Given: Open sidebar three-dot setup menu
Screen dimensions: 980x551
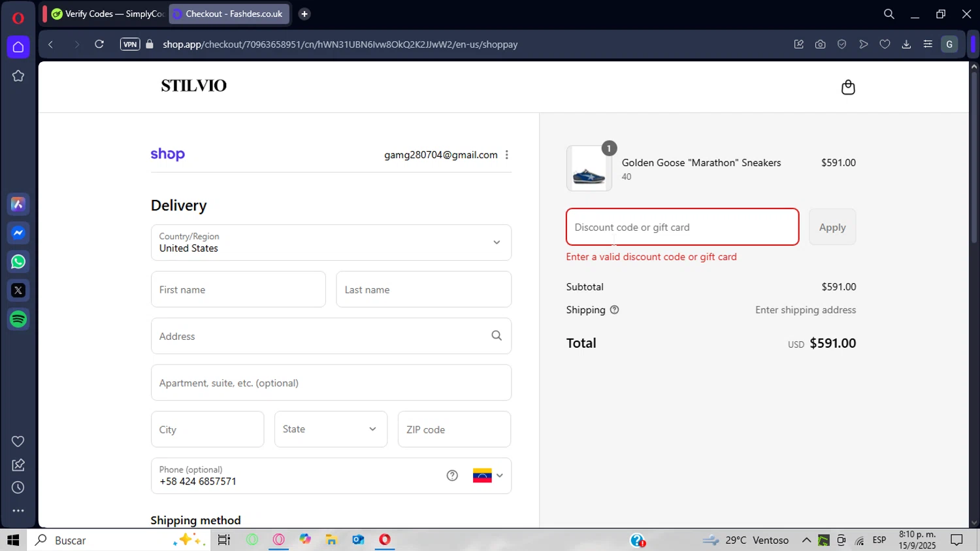Looking at the screenshot, I should [18, 511].
